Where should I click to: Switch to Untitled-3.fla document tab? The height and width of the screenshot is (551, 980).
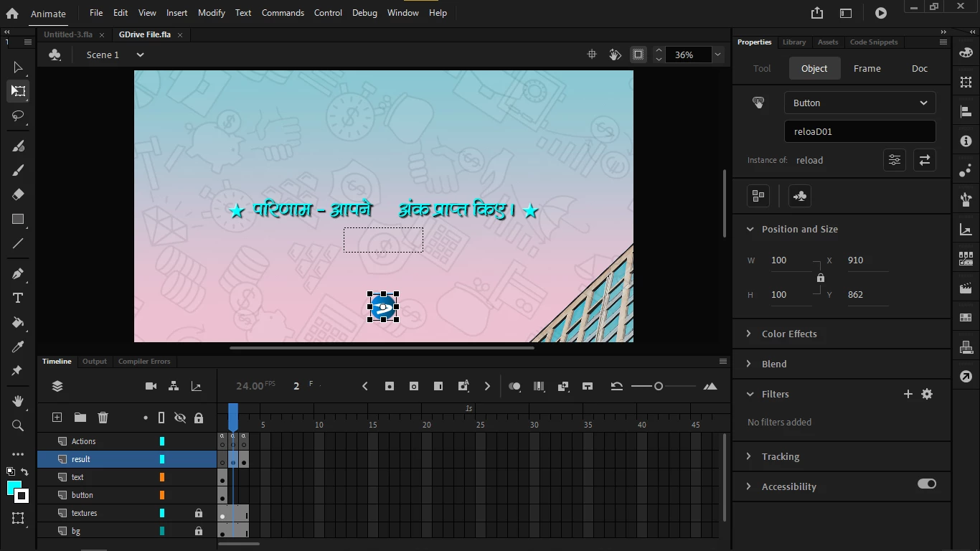(x=68, y=34)
